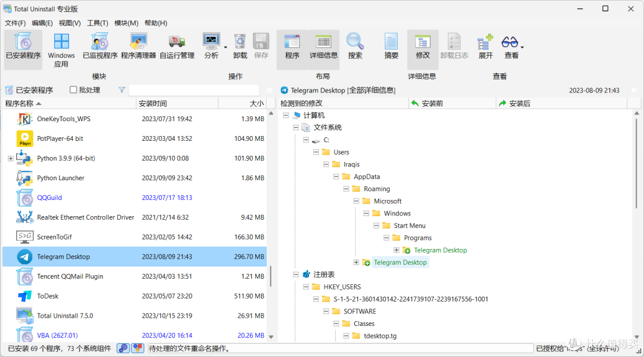
Task: Clear the filter with X button
Action: pyautogui.click(x=270, y=90)
